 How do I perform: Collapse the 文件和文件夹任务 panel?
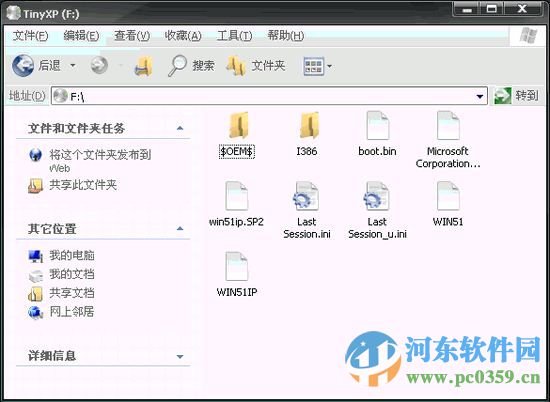pos(180,128)
